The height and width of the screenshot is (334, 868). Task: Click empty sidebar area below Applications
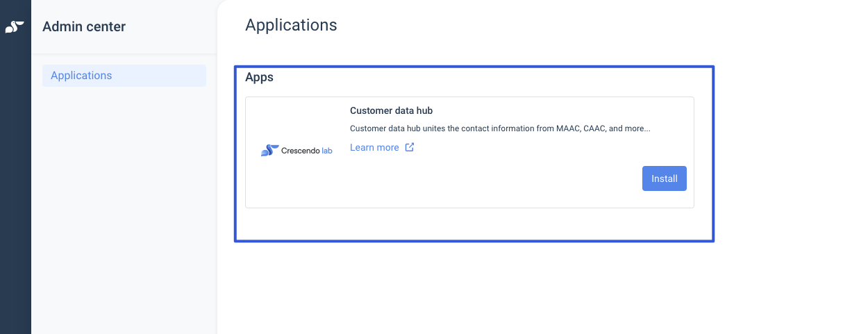[x=124, y=208]
